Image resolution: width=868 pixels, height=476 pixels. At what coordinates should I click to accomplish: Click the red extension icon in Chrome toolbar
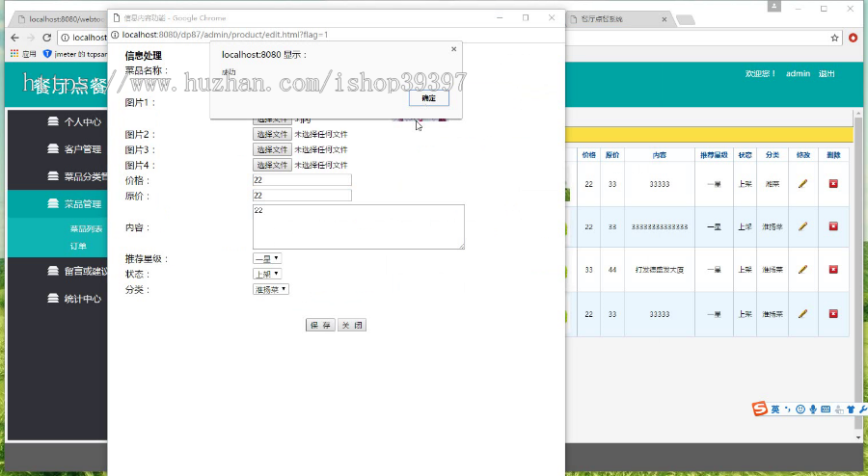point(853,38)
